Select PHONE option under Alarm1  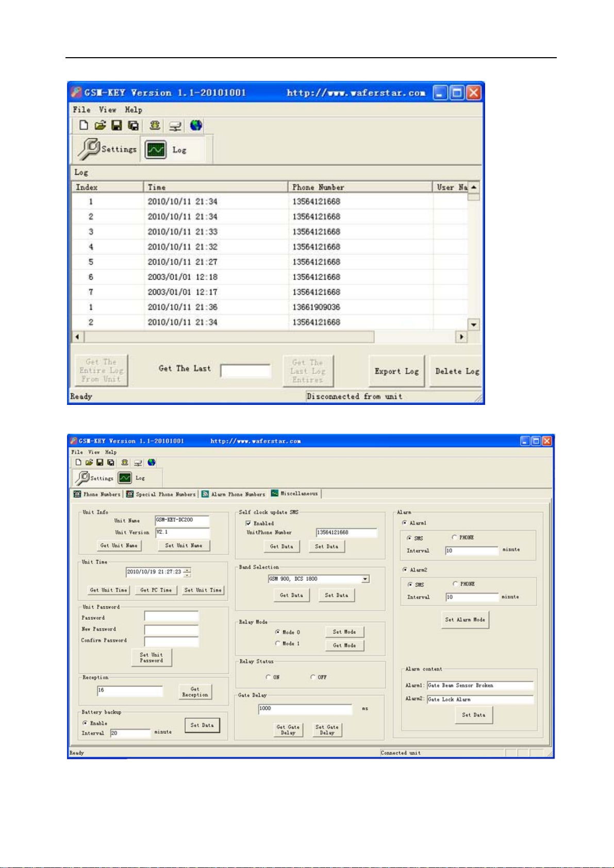point(454,537)
